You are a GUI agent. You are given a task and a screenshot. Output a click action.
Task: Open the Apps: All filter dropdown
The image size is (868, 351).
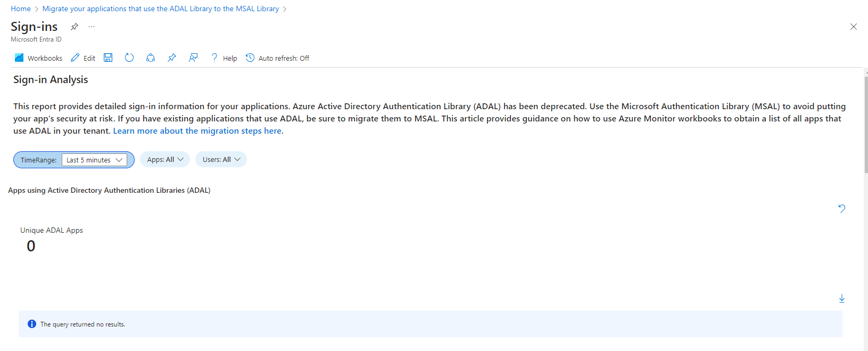click(x=165, y=159)
